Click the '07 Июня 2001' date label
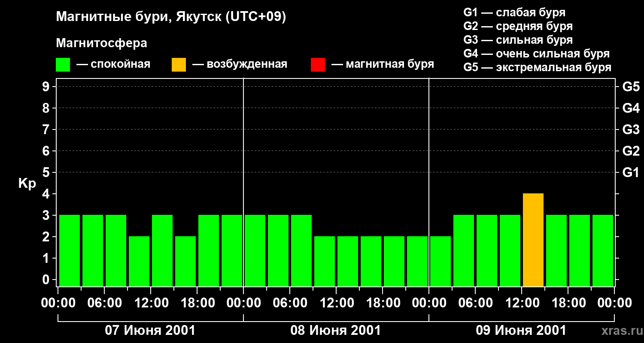 150,331
